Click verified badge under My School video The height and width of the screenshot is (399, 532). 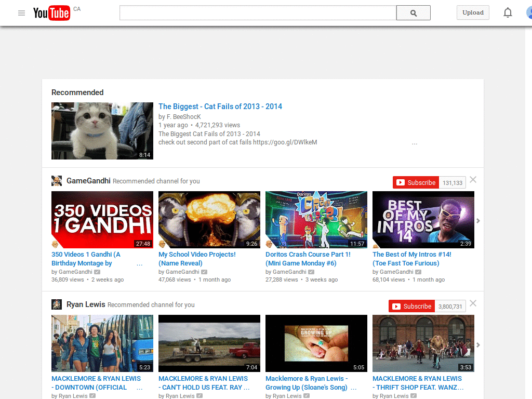click(204, 272)
